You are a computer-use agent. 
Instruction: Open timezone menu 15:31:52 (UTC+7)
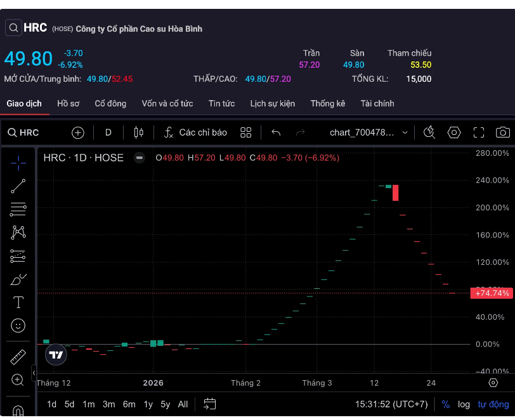click(391, 404)
